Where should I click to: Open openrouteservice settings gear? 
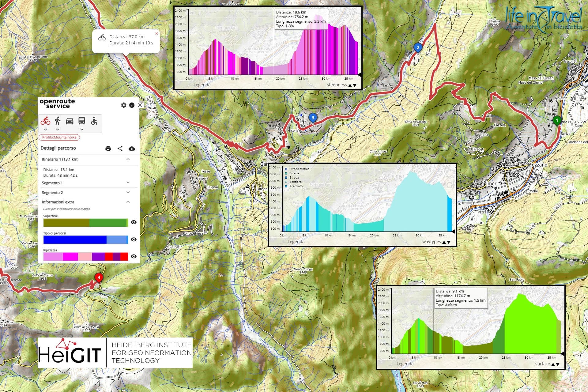pyautogui.click(x=124, y=105)
